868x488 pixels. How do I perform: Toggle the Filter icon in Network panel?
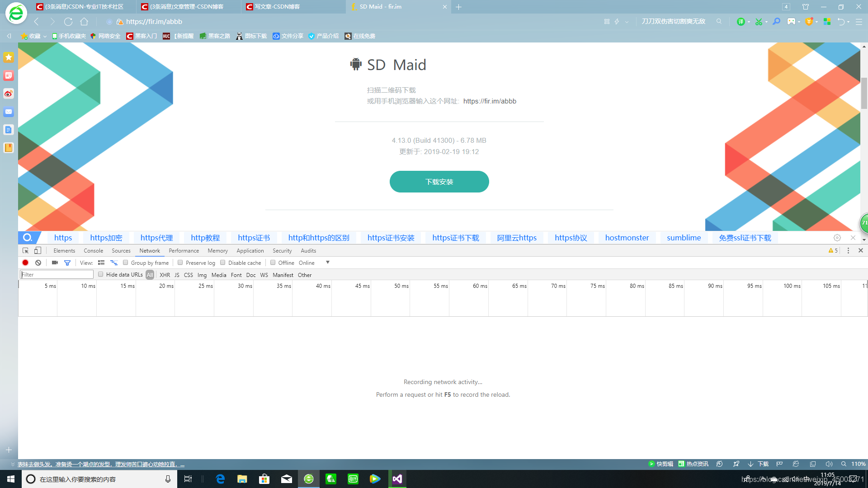68,262
